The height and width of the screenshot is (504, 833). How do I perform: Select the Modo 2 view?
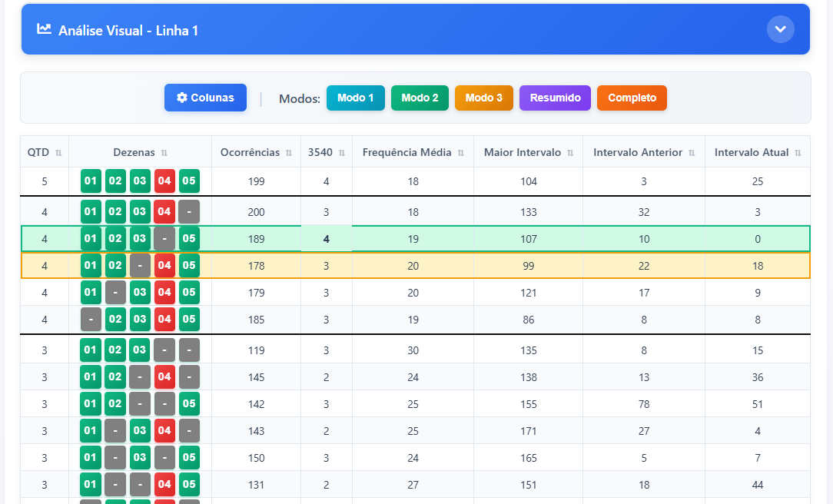(420, 98)
